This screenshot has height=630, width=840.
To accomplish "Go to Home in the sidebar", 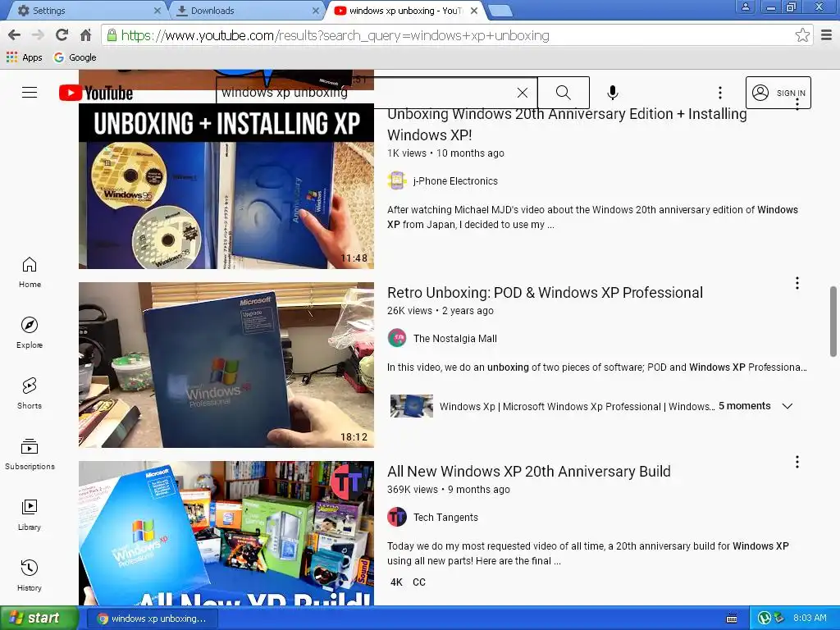I will pos(30,272).
